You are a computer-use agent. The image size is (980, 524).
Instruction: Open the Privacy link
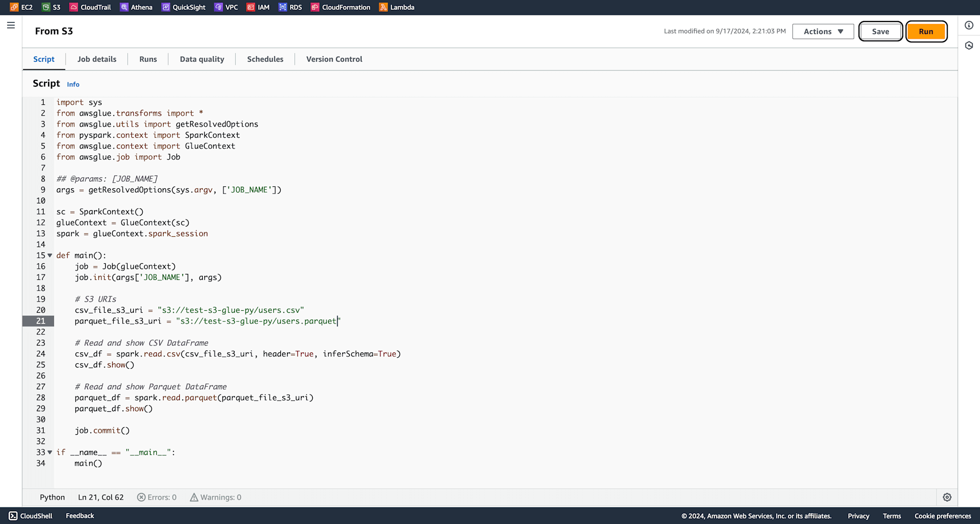[x=858, y=516]
